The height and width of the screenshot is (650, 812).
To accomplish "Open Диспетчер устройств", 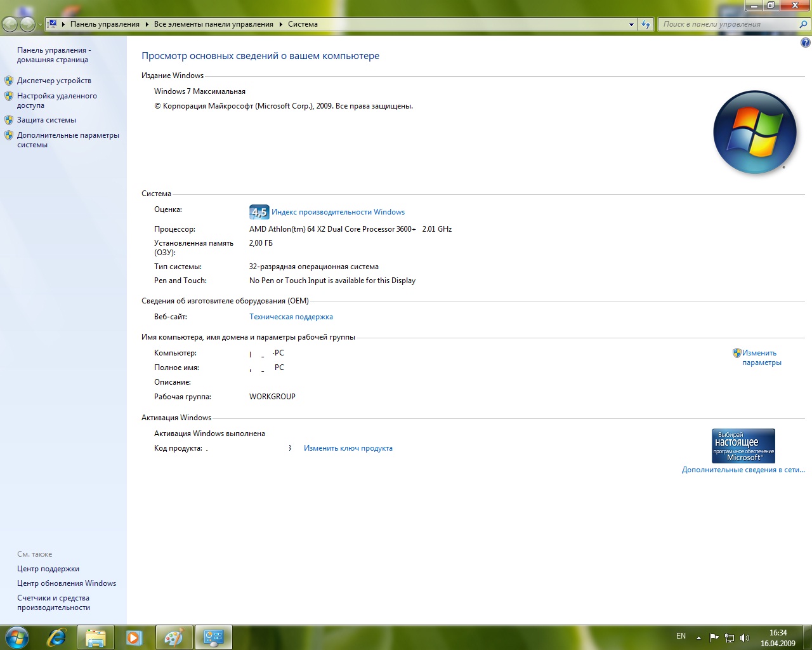I will [54, 81].
